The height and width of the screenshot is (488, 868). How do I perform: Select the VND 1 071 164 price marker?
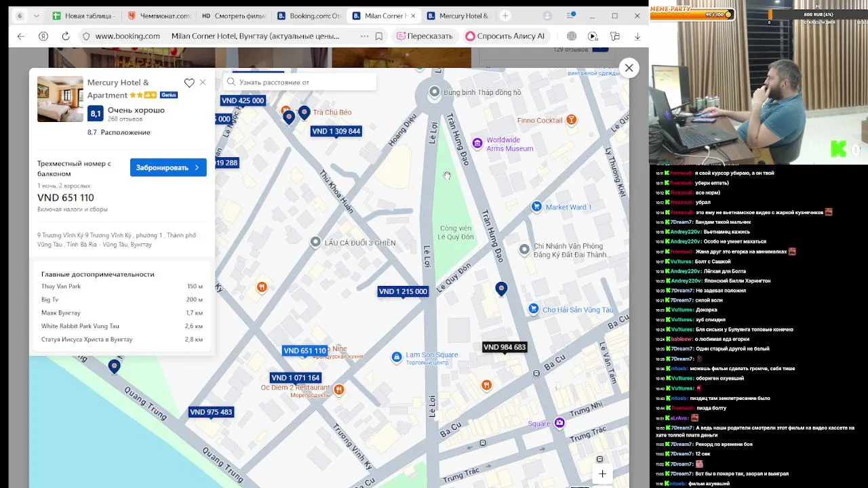(x=295, y=378)
